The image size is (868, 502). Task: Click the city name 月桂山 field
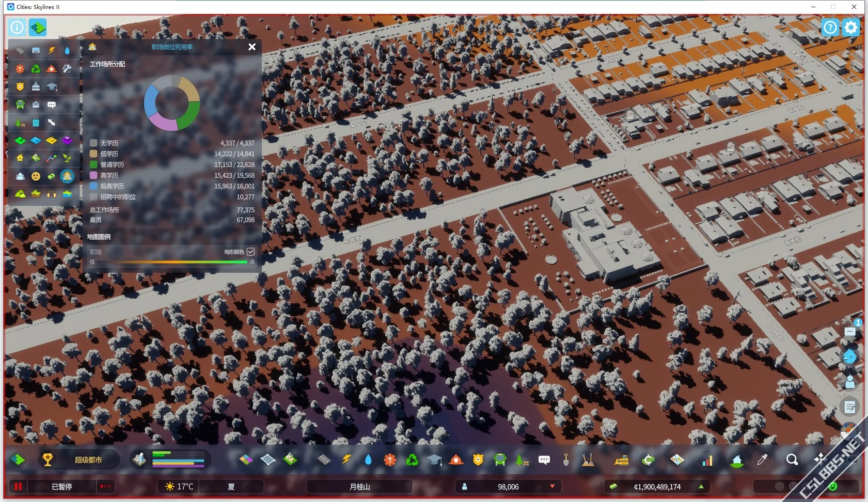(360, 487)
